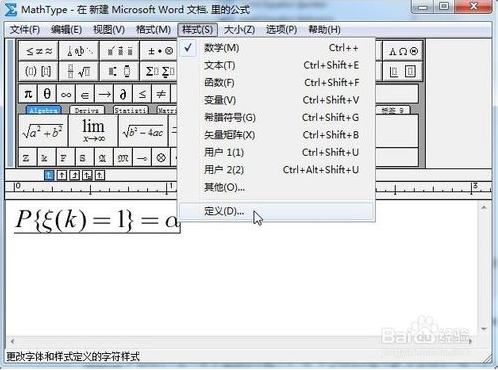
Task: Open the 定义(D)... styles dialog
Action: pyautogui.click(x=277, y=211)
